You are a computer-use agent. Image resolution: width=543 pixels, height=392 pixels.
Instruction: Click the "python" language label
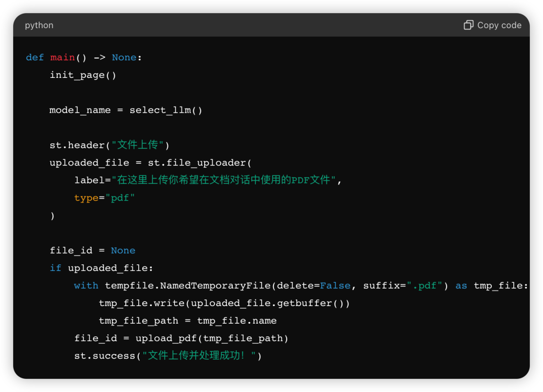(x=39, y=25)
